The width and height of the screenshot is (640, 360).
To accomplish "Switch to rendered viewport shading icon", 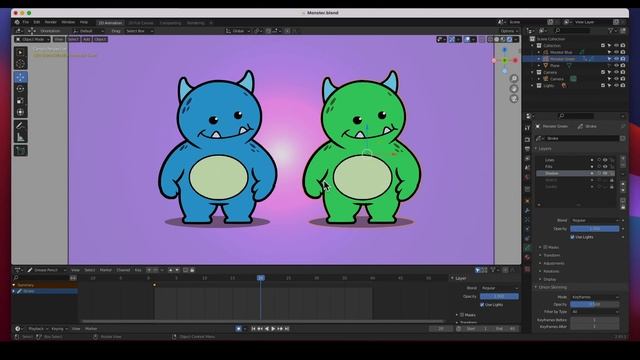I will point(509,39).
